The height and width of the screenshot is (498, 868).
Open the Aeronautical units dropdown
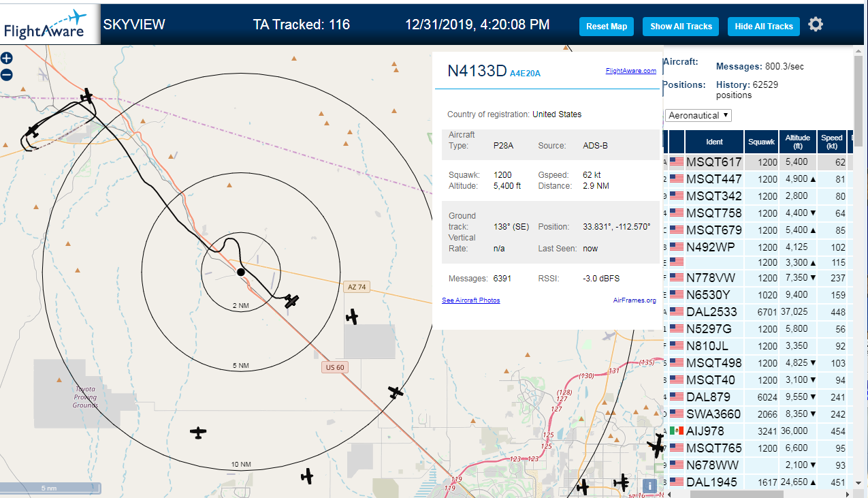(698, 115)
